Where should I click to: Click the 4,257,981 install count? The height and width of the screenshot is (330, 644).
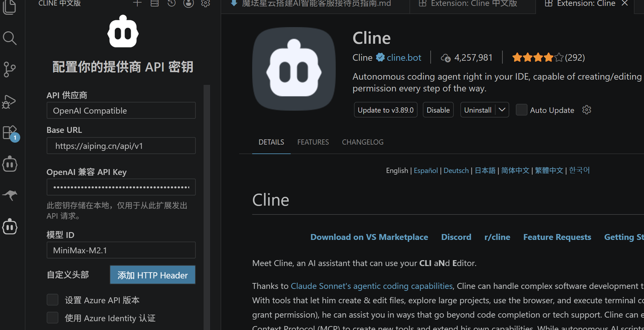coord(473,57)
